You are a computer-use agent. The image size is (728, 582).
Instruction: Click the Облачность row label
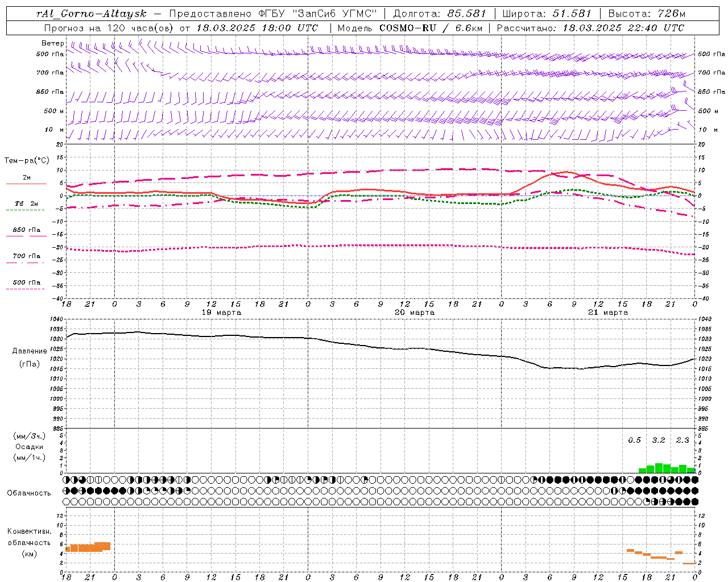tap(29, 493)
